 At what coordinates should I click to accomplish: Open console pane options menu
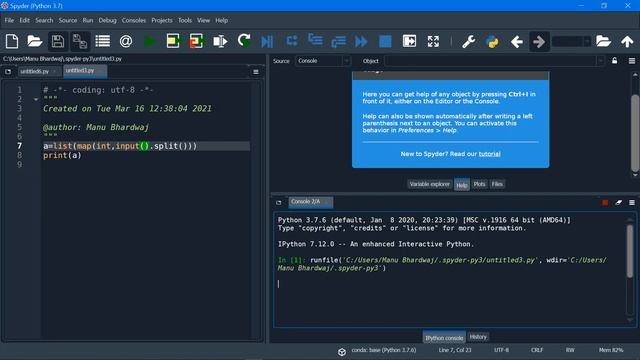[x=632, y=202]
